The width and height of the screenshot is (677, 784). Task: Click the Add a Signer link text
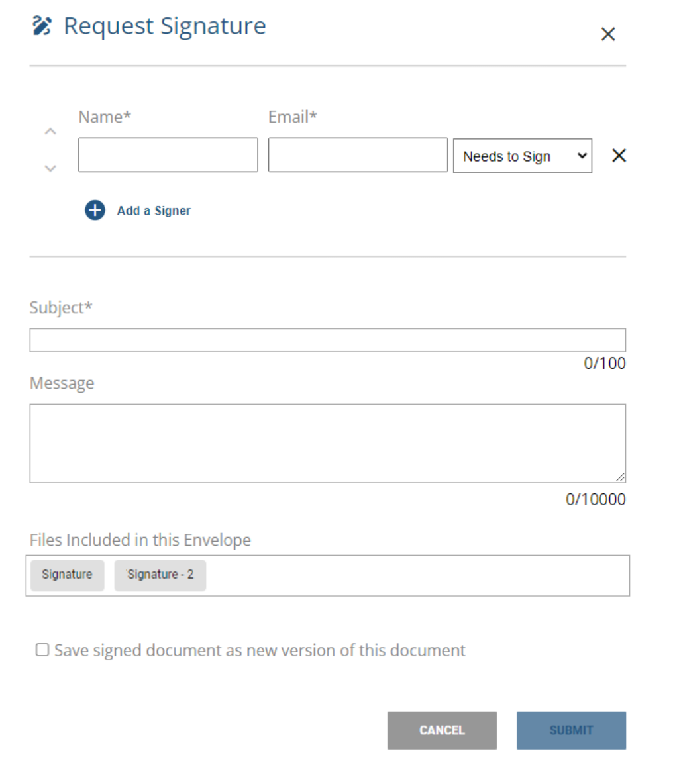click(154, 210)
